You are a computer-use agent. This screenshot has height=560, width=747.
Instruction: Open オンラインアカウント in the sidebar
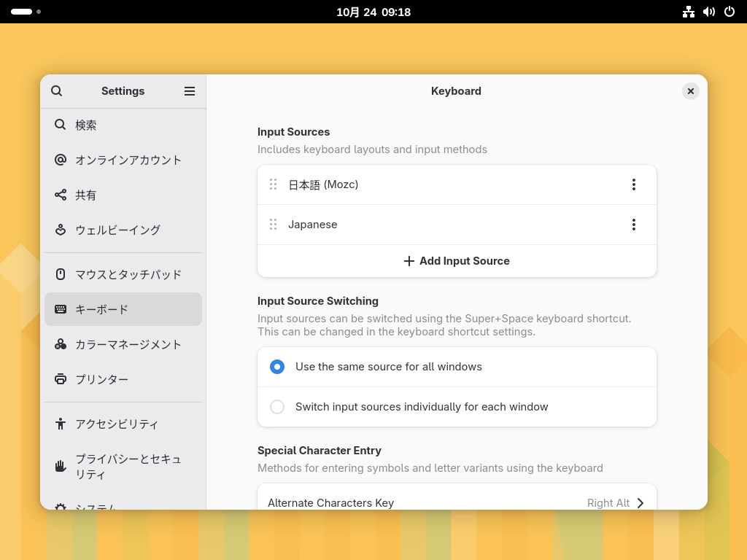pos(128,160)
